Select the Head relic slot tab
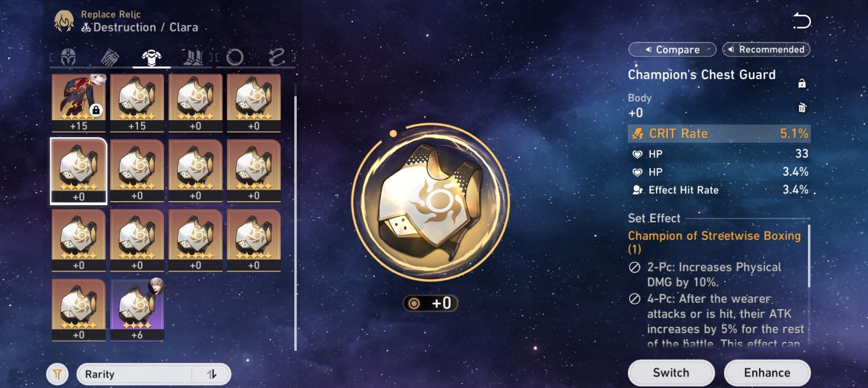 point(69,57)
